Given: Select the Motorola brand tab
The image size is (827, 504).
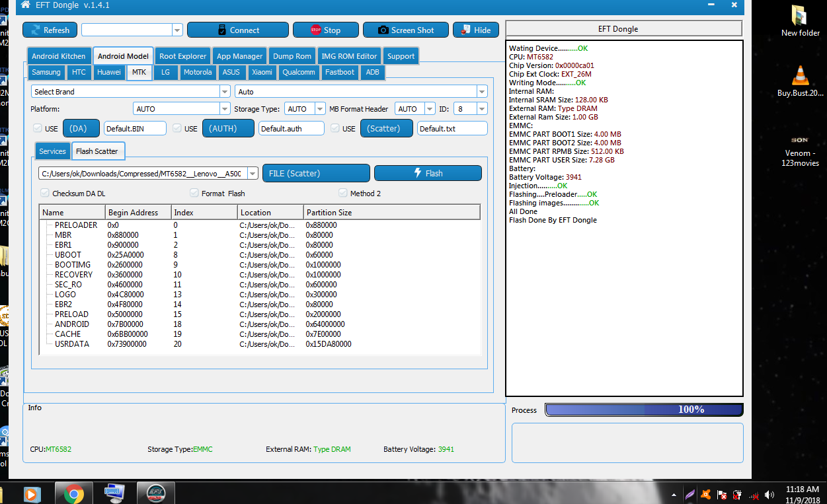Looking at the screenshot, I should [x=198, y=72].
